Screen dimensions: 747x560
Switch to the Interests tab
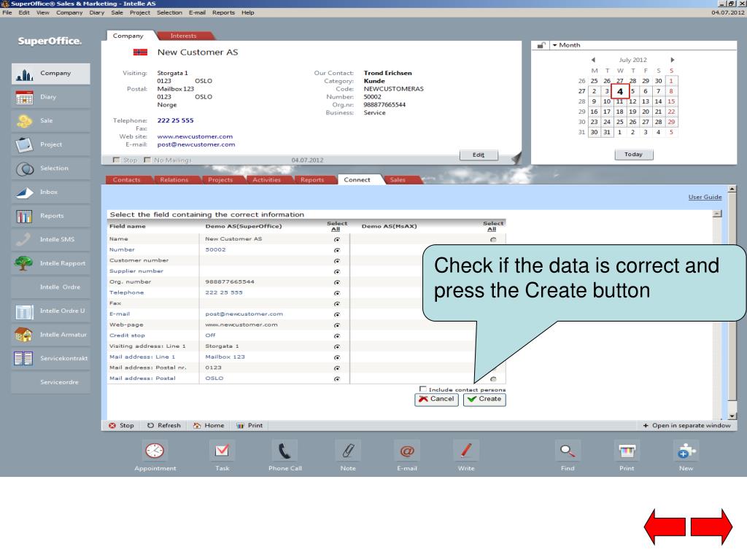pos(183,36)
